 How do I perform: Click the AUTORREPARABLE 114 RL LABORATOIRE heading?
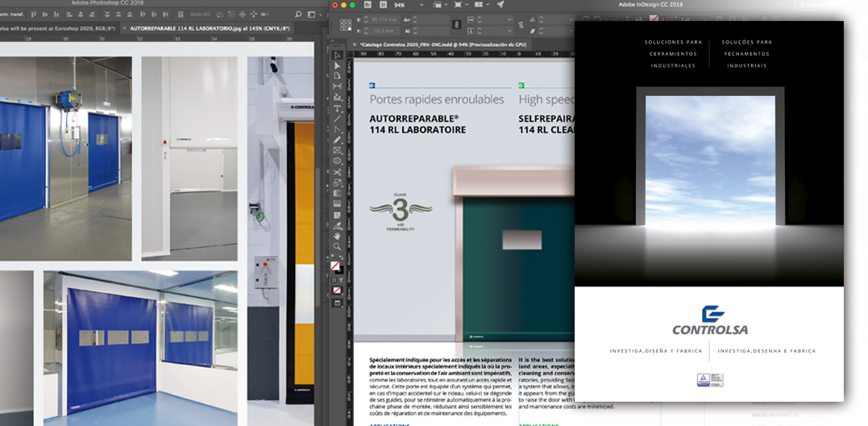point(417,124)
